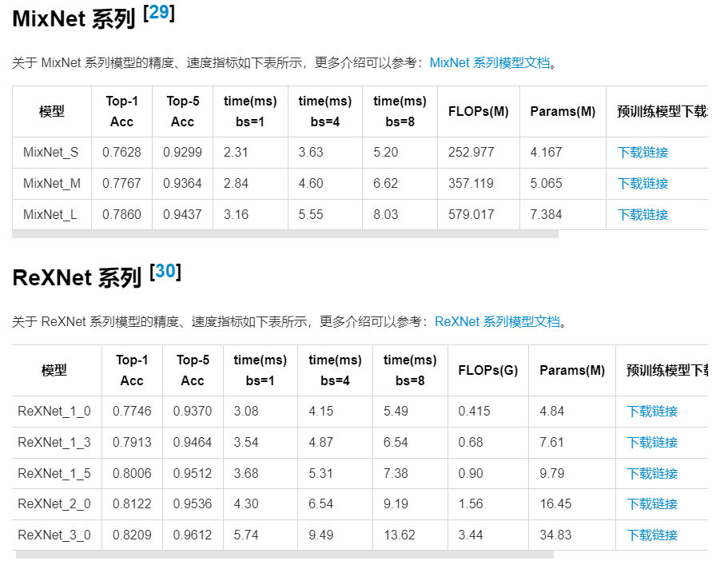Click Top-1 Acc value 0.7746

[132, 412]
